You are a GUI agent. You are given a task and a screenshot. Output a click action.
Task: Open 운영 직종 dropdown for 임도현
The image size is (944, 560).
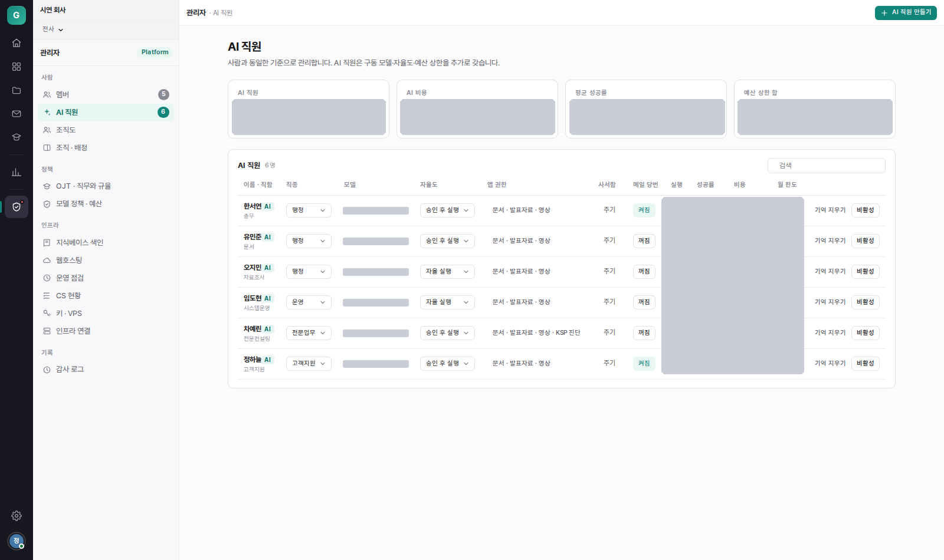(x=309, y=302)
